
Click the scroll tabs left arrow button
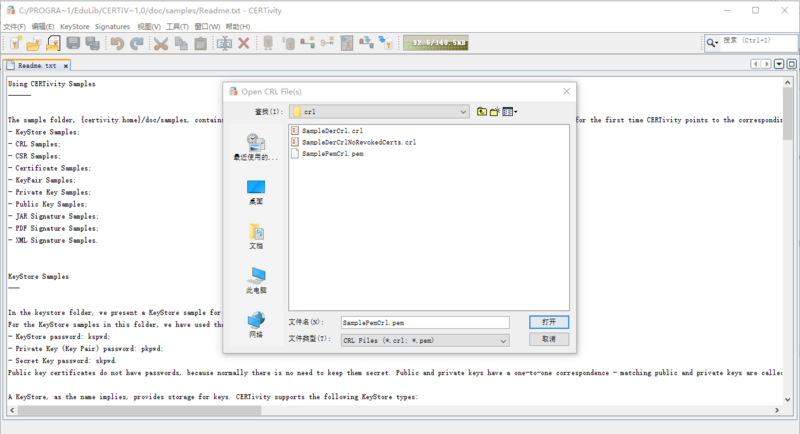tap(756, 64)
